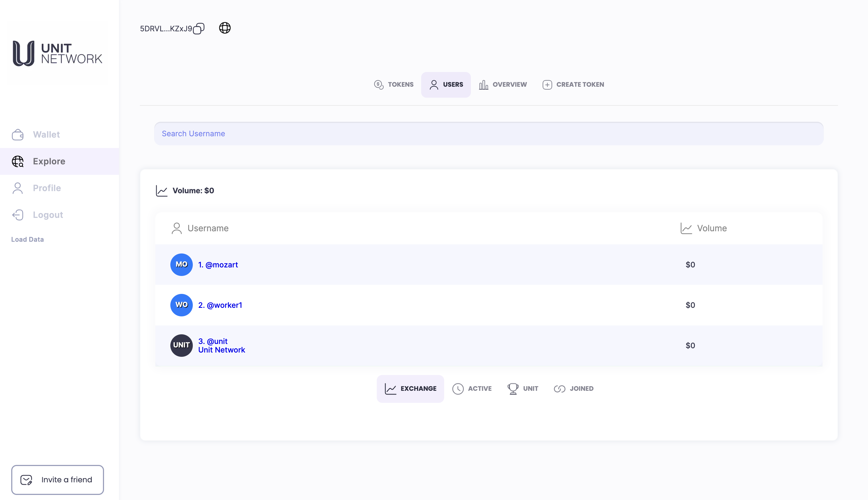Click the WO avatar for worker1
The height and width of the screenshot is (500, 868).
tap(182, 305)
